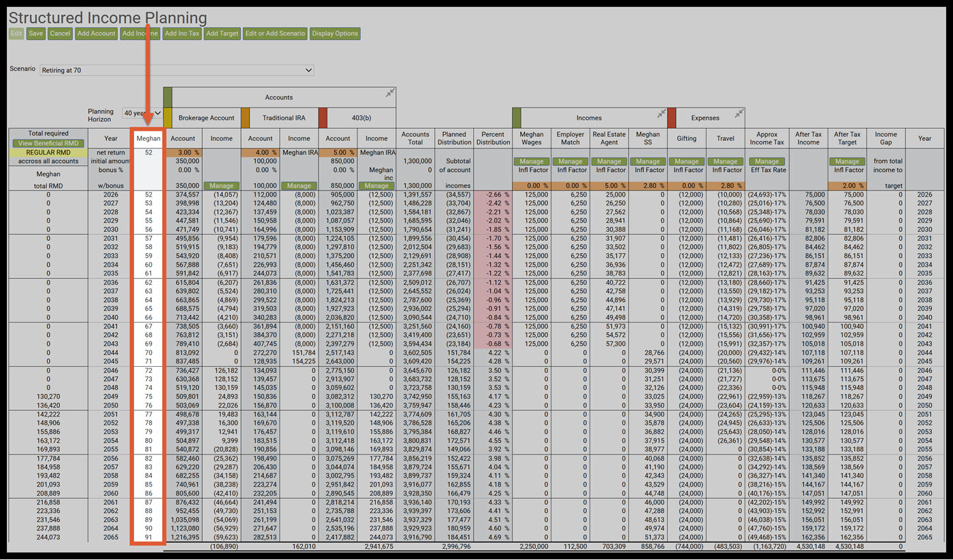953x560 pixels.
Task: Click the Cancel button
Action: [x=60, y=33]
